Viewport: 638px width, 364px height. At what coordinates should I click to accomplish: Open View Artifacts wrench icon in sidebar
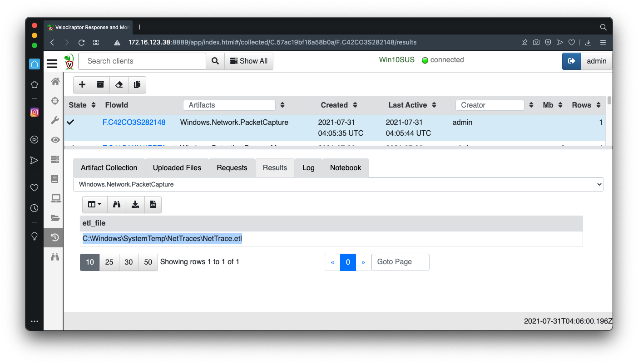(55, 120)
